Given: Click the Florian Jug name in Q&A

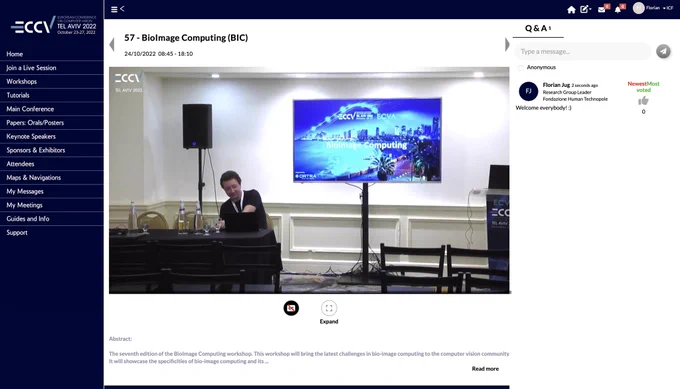Looking at the screenshot, I should (x=556, y=85).
